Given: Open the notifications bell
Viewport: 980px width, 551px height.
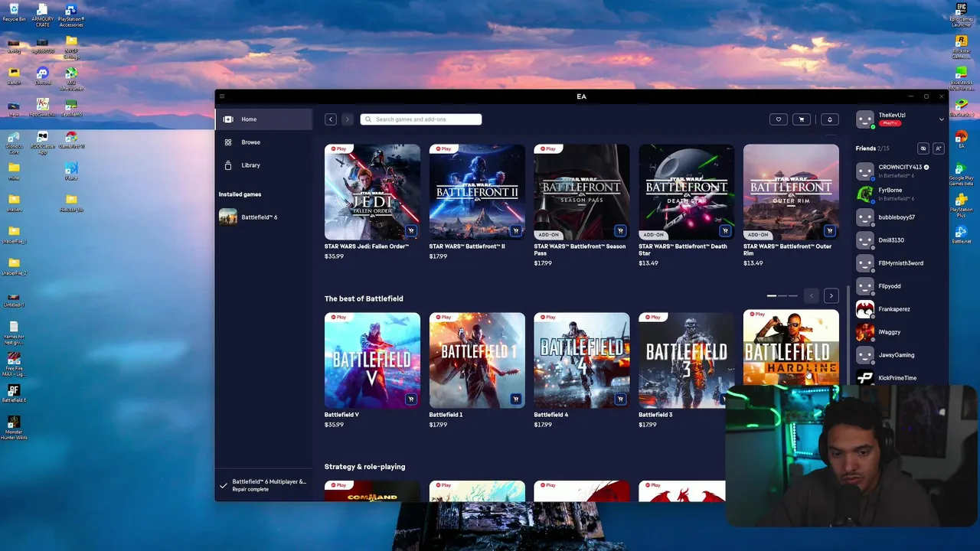Looking at the screenshot, I should pos(829,119).
